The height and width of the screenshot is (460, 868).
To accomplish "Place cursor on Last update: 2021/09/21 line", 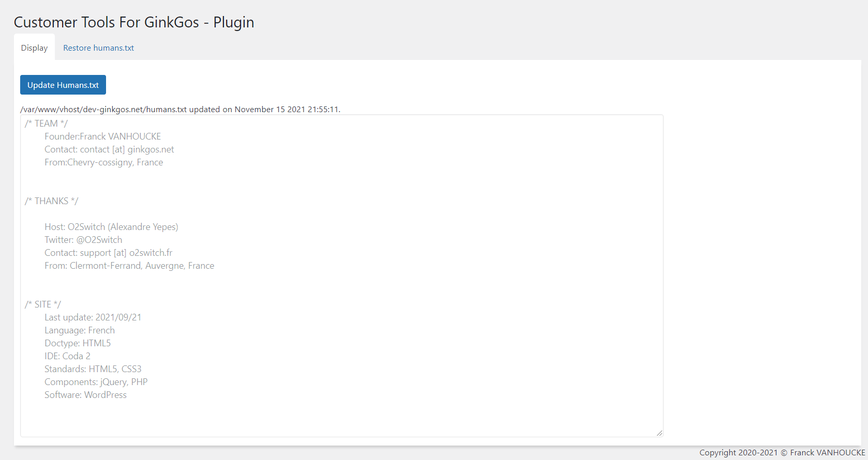I will (x=93, y=317).
